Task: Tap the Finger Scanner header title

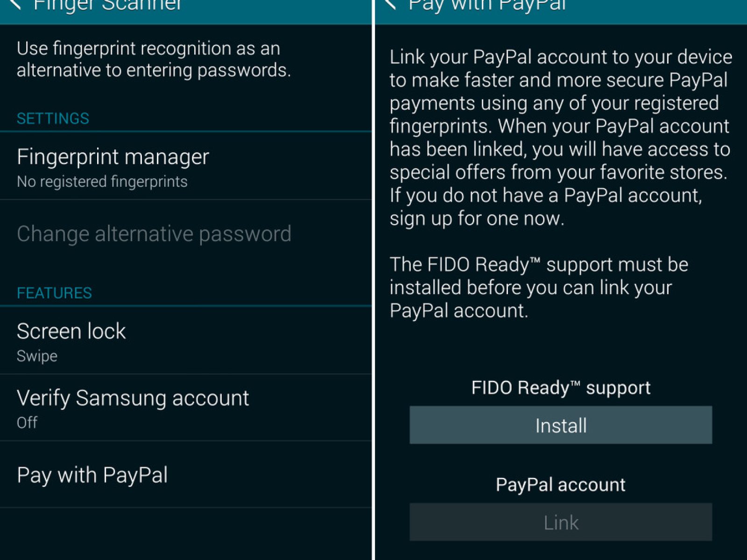Action: tap(107, 5)
